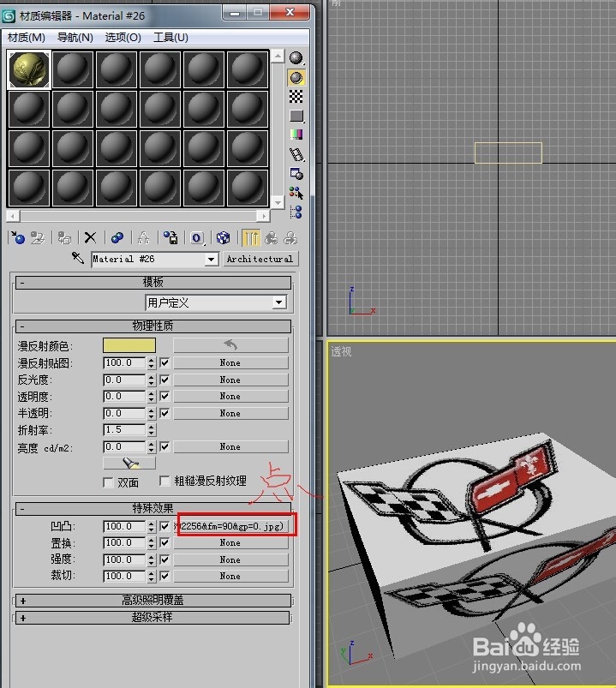Click the Put to Library icon
Image resolution: width=616 pixels, height=688 pixels.
point(170,238)
